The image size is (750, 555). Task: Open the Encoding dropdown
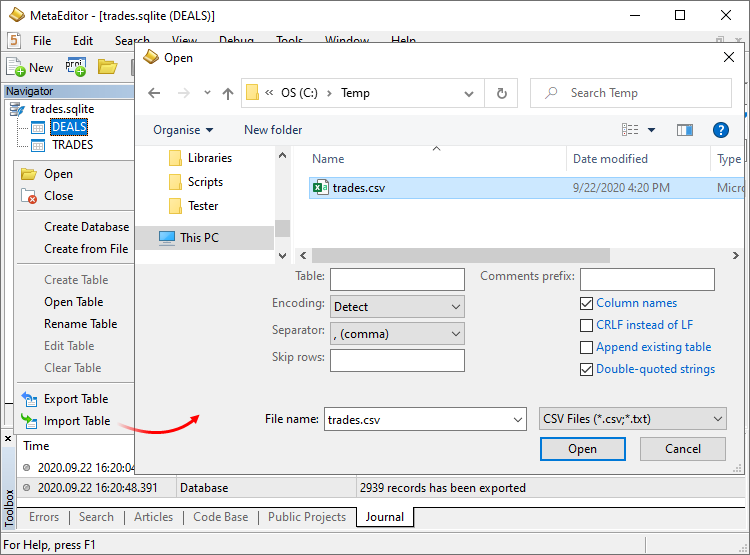point(397,307)
